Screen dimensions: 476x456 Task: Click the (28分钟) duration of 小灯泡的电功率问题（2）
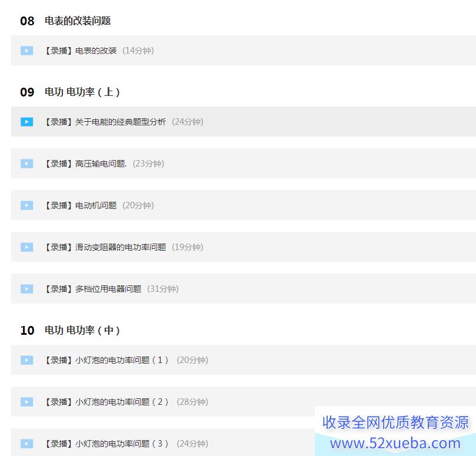coord(192,402)
